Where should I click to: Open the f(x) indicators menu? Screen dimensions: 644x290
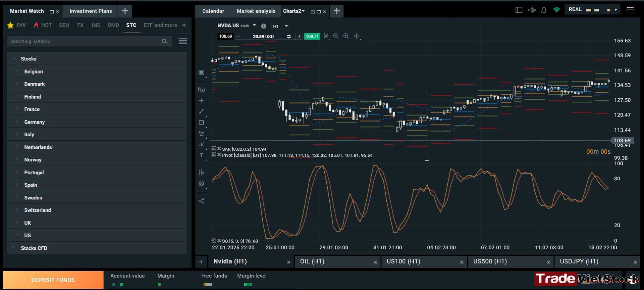click(201, 90)
